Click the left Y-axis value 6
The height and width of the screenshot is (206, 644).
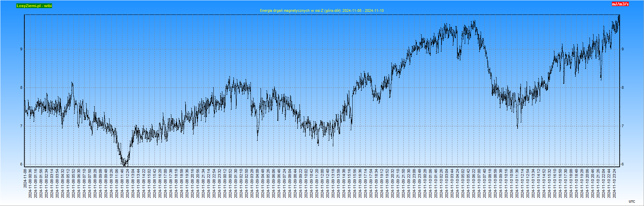click(21, 164)
